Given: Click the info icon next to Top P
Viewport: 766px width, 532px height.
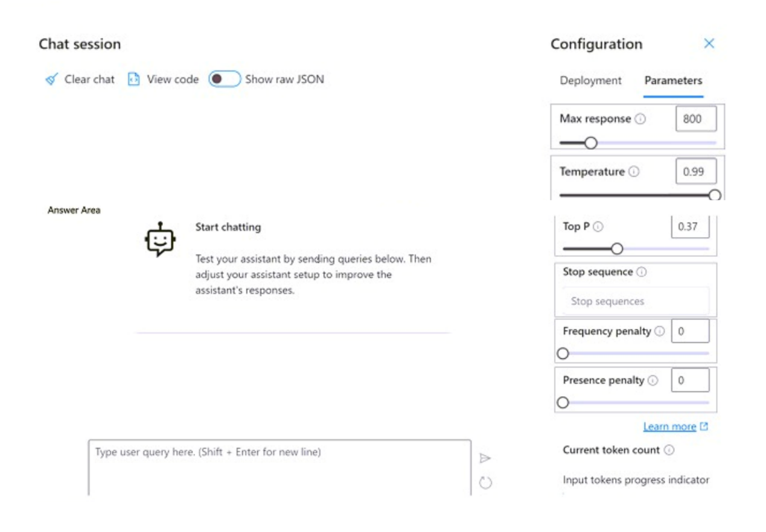Looking at the screenshot, I should [x=598, y=227].
